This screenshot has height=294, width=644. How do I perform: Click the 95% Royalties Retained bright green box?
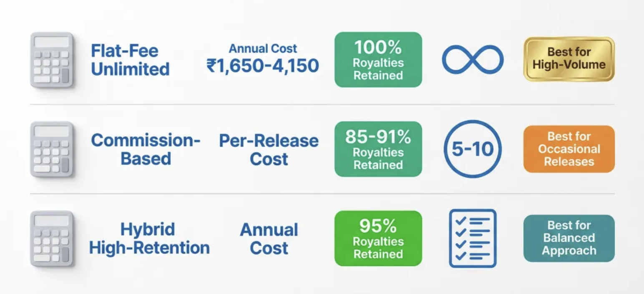coord(378,238)
